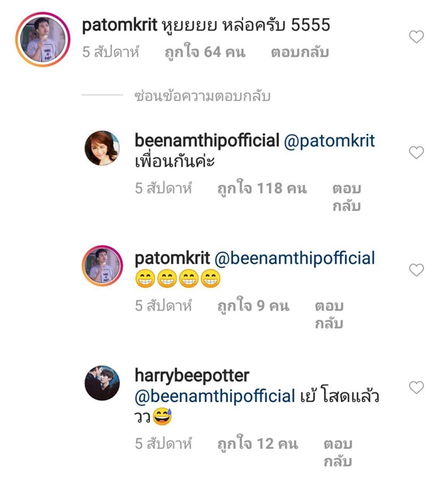This screenshot has height=495, width=448.
Task: Like patomkrit's top comment with the heart
Action: 417,37
